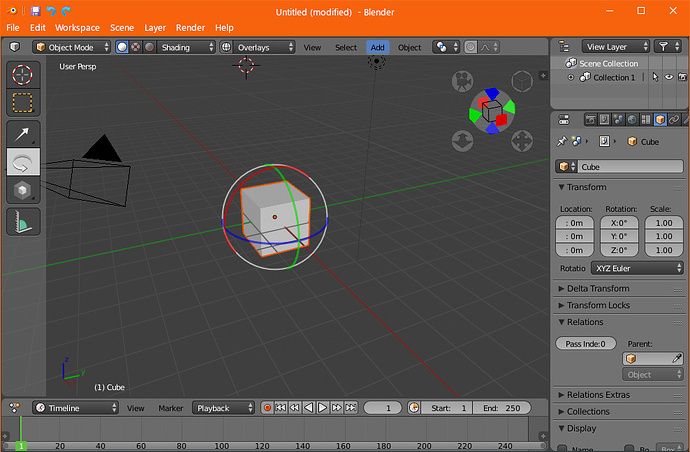The height and width of the screenshot is (452, 690).
Task: Select the 3D Cursor tool
Action: tap(22, 74)
